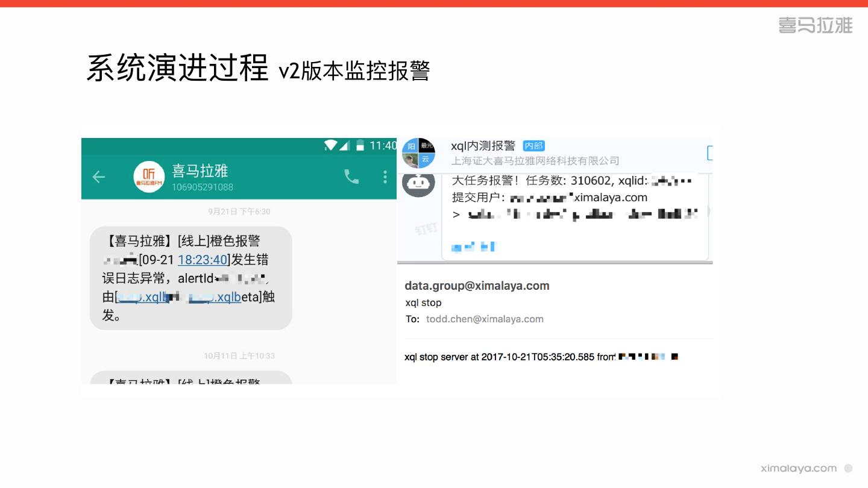Click todd.chen@ximalaya.com recipient address
Viewport: 868px width, 488px height.
485,319
